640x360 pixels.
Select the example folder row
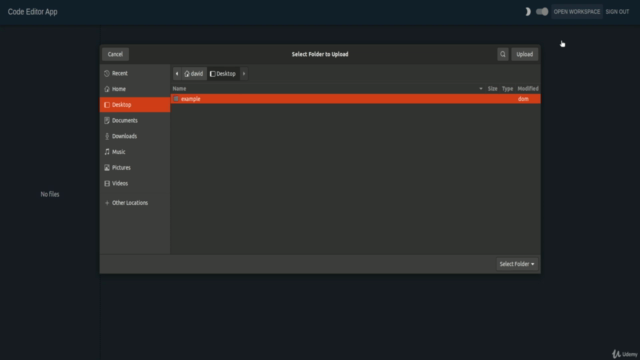tap(356, 99)
